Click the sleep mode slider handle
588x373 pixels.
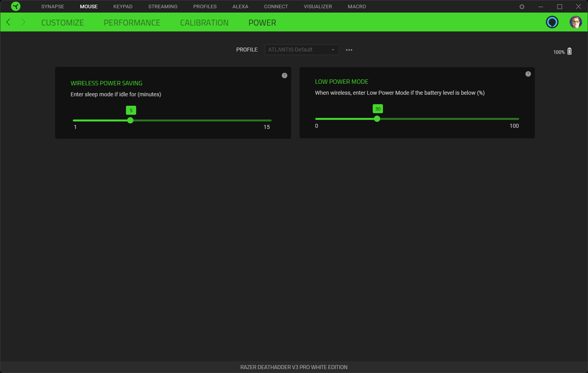(x=130, y=120)
